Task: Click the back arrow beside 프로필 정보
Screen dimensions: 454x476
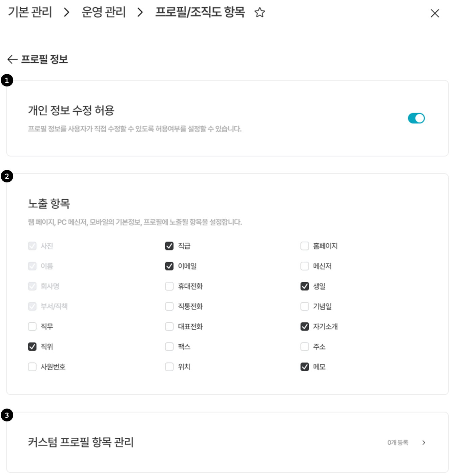Action: tap(12, 59)
